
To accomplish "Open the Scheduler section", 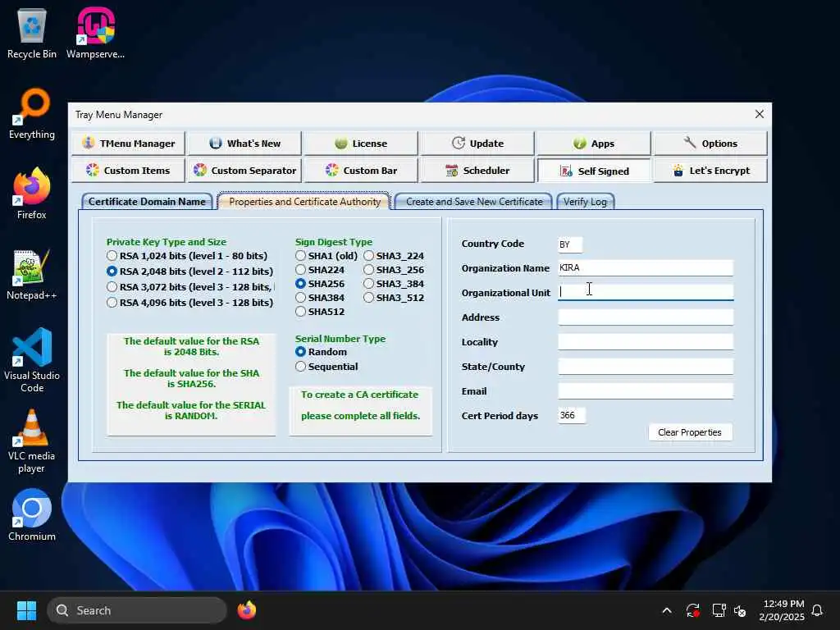I will click(x=478, y=171).
